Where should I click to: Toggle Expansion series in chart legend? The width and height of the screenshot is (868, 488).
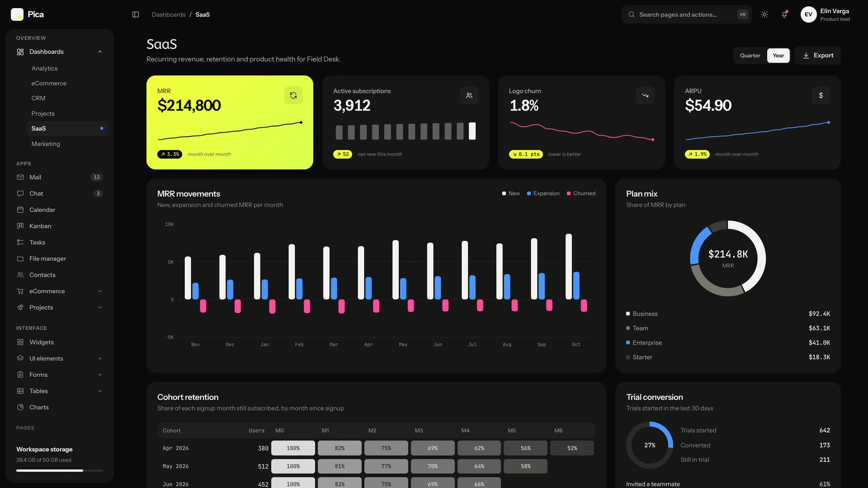(x=543, y=193)
